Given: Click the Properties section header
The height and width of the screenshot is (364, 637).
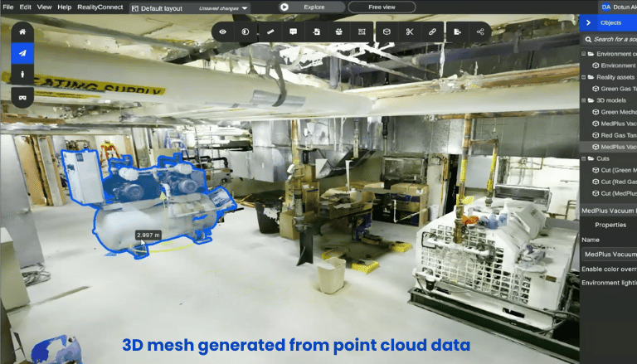Looking at the screenshot, I should (610, 225).
